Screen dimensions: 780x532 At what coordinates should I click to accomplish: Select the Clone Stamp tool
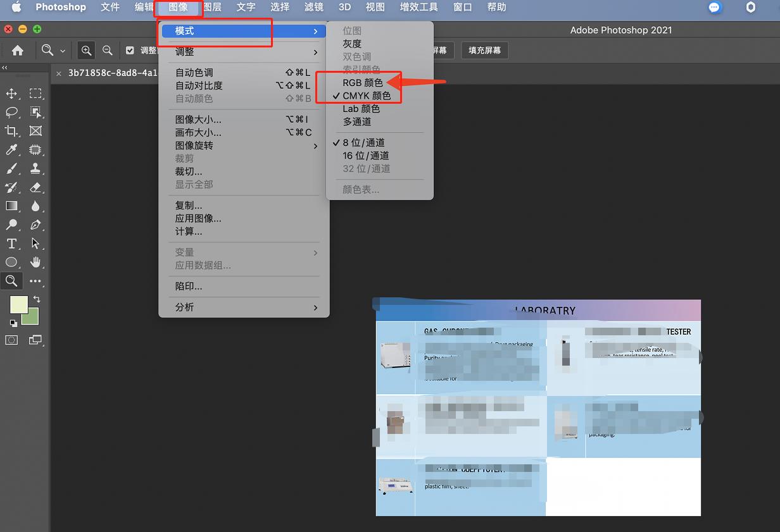[35, 169]
